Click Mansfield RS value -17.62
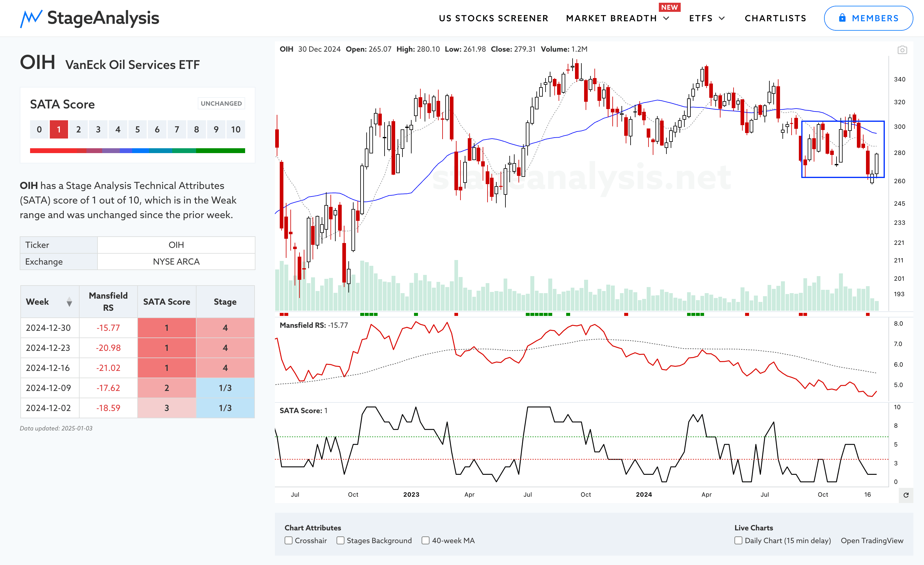924x565 pixels. pyautogui.click(x=108, y=388)
